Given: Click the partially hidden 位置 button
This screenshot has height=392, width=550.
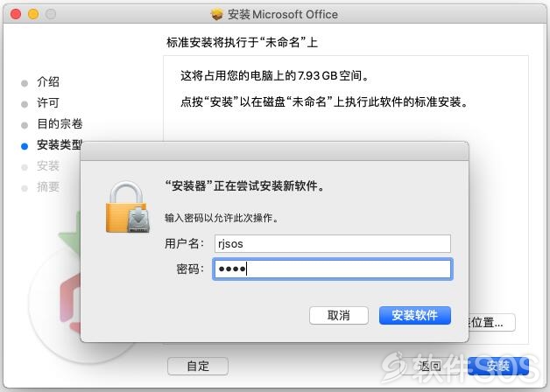Looking at the screenshot, I should click(x=491, y=322).
